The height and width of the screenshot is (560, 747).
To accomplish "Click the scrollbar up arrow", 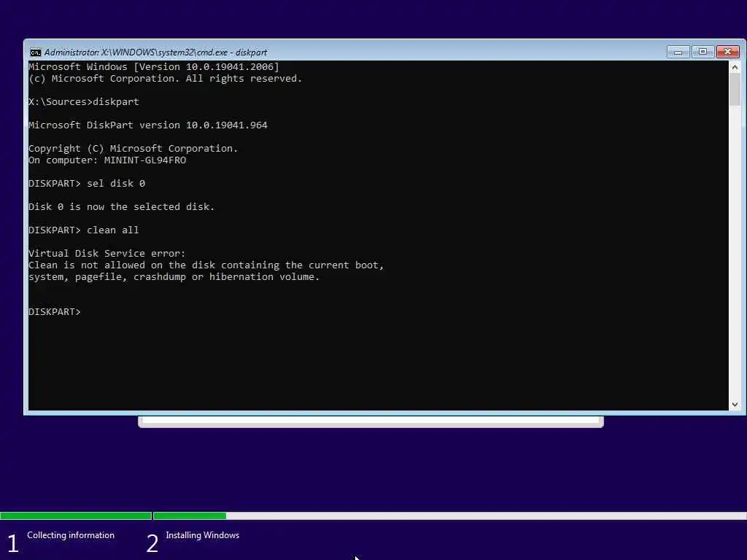I will coord(735,67).
